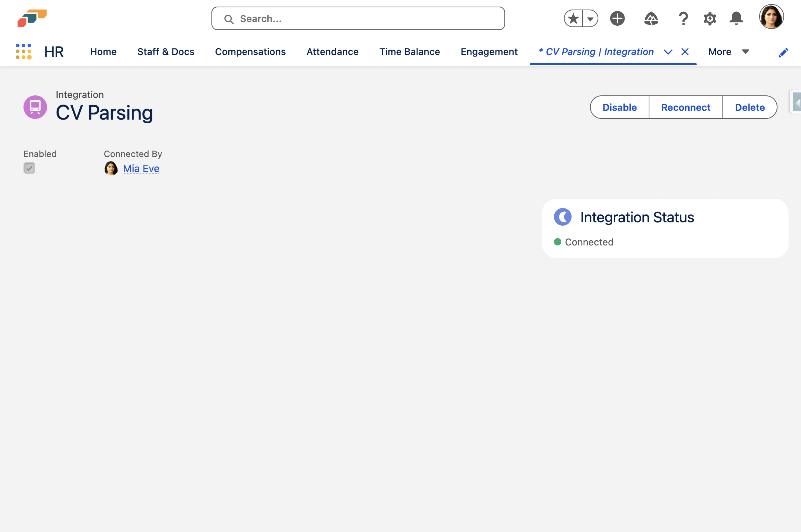Open the Mia Eve user link
The width and height of the screenshot is (801, 532).
point(141,168)
